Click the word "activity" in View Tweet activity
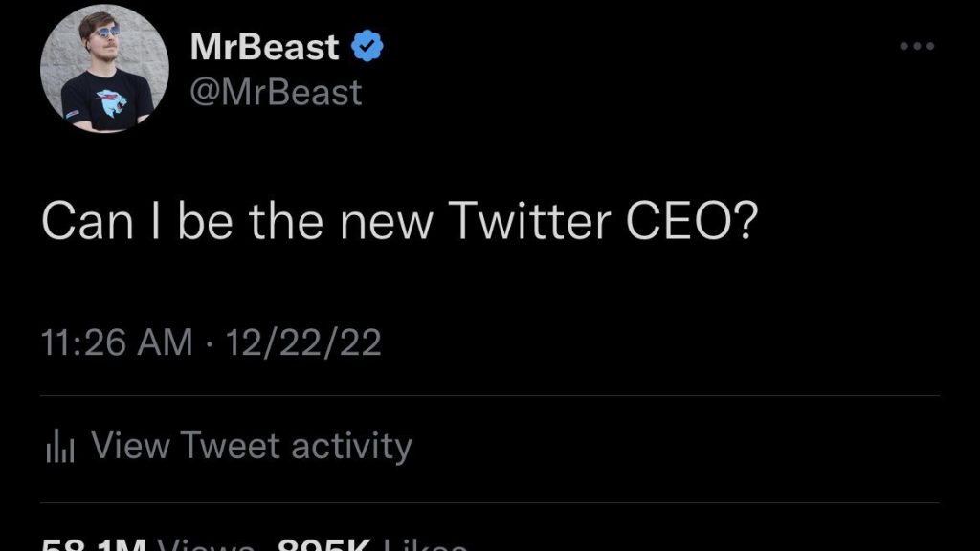This screenshot has width=980, height=551. pyautogui.click(x=350, y=446)
